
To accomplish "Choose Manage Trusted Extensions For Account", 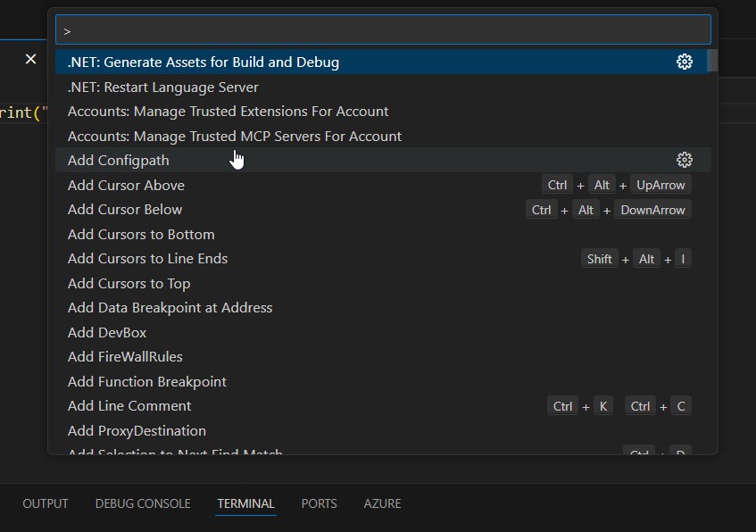I will [x=228, y=112].
